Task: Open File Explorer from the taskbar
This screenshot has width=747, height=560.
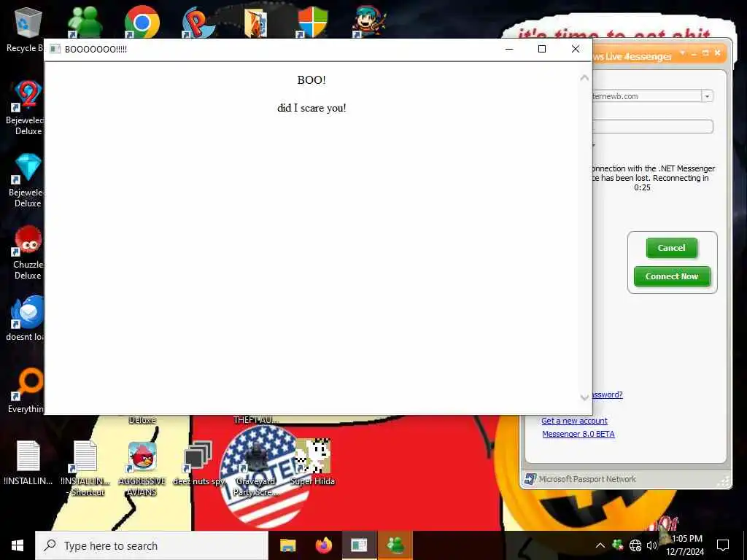Action: tap(287, 545)
